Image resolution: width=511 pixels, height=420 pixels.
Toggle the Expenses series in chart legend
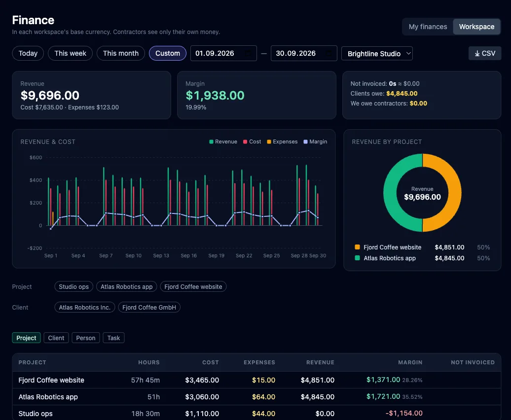tap(282, 141)
